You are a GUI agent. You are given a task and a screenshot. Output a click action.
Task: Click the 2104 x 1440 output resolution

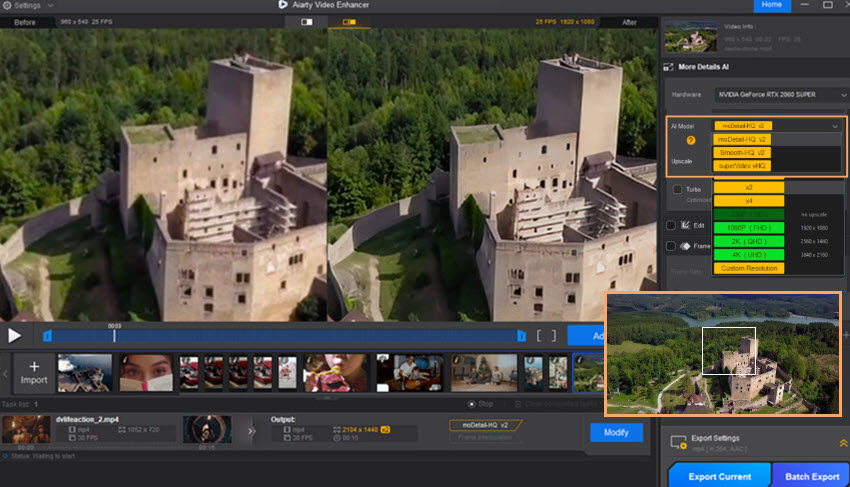(x=360, y=430)
